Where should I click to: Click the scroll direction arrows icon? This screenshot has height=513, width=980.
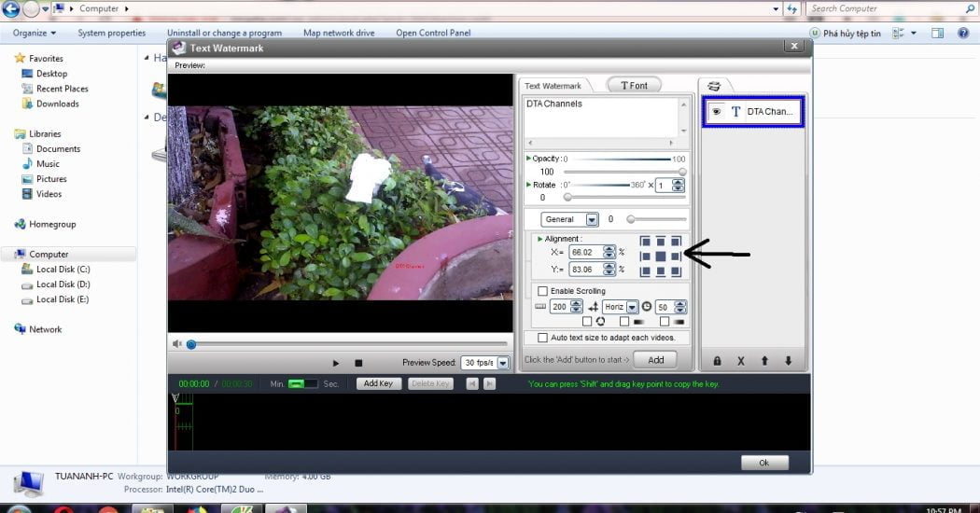point(593,307)
